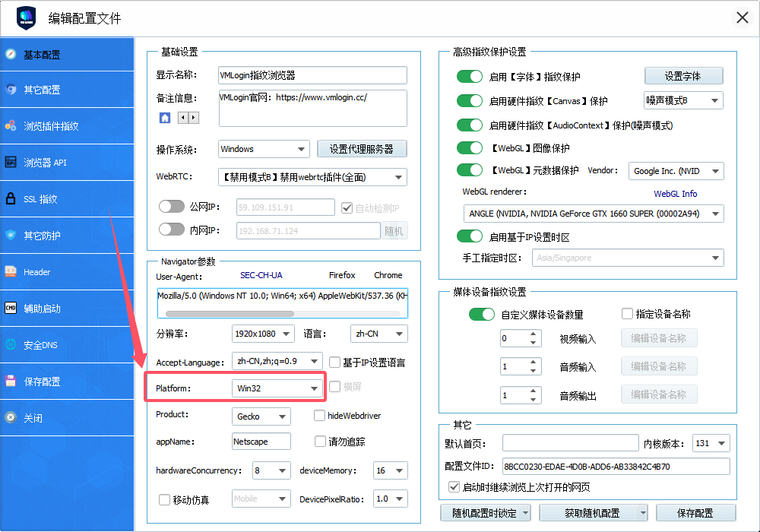Open the 安全DNS section
The height and width of the screenshot is (532, 760).
click(x=67, y=344)
